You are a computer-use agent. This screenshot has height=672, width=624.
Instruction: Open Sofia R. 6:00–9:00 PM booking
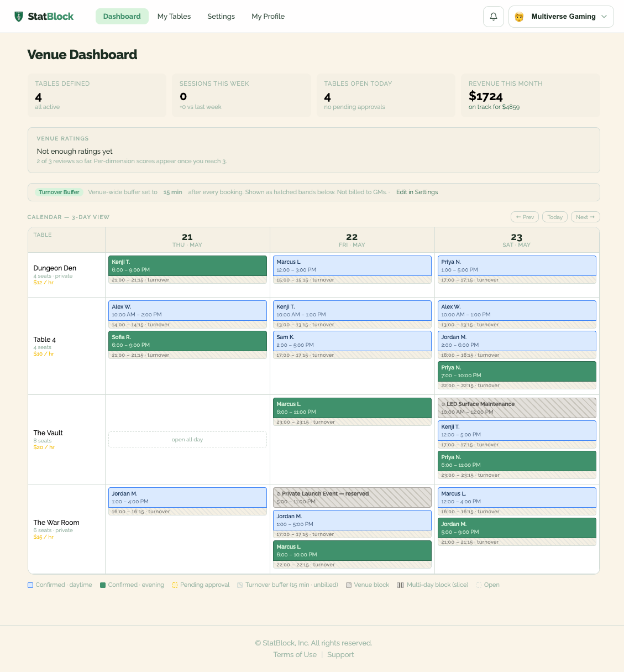(x=187, y=341)
